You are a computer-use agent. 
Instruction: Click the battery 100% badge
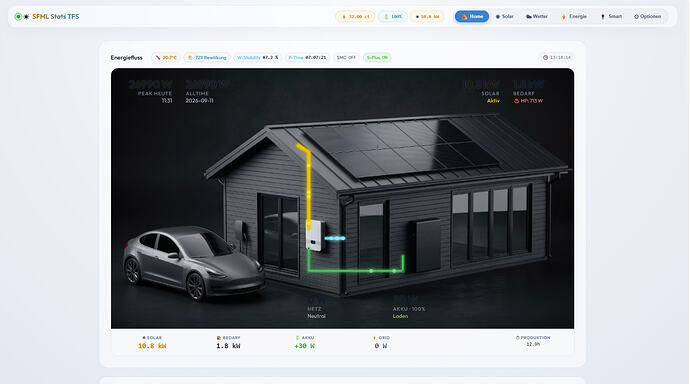[x=393, y=17]
